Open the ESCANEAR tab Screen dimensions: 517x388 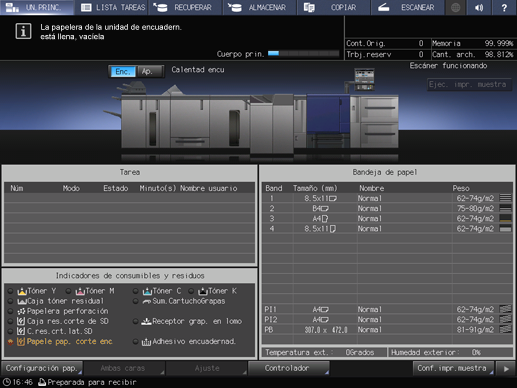click(x=408, y=7)
